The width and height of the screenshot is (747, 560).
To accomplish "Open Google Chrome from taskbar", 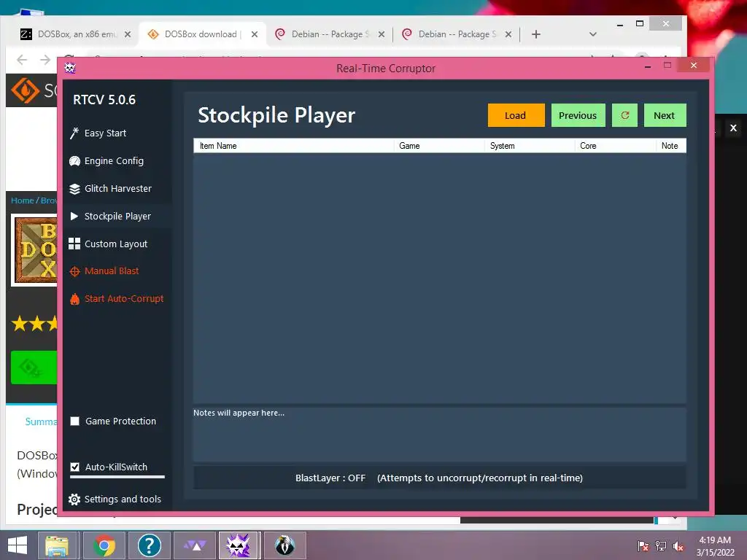I will point(104,545).
